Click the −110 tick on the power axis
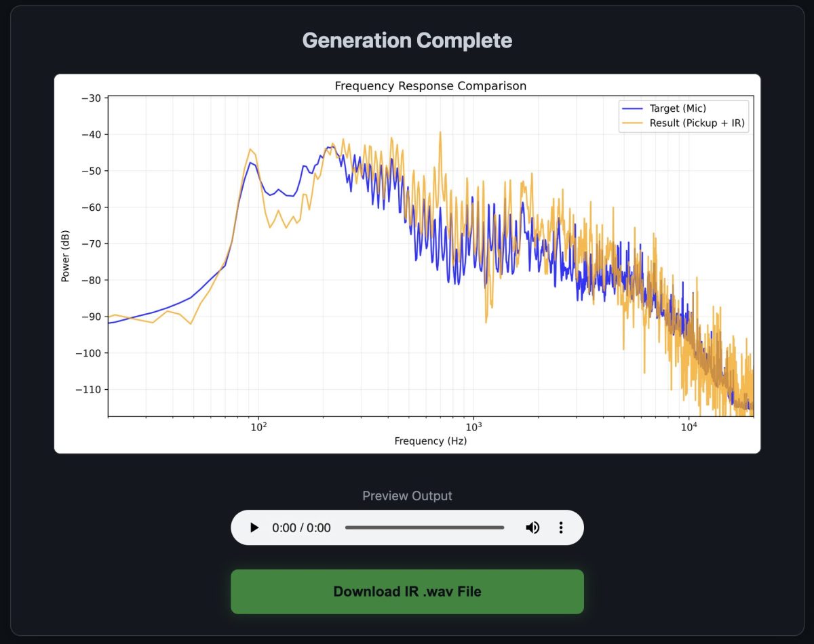Viewport: 814px width, 644px height. click(88, 390)
